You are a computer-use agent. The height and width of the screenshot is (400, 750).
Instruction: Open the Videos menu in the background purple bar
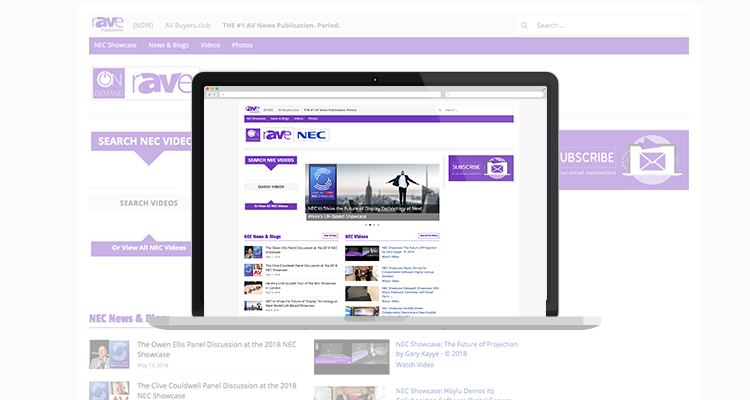click(x=210, y=45)
